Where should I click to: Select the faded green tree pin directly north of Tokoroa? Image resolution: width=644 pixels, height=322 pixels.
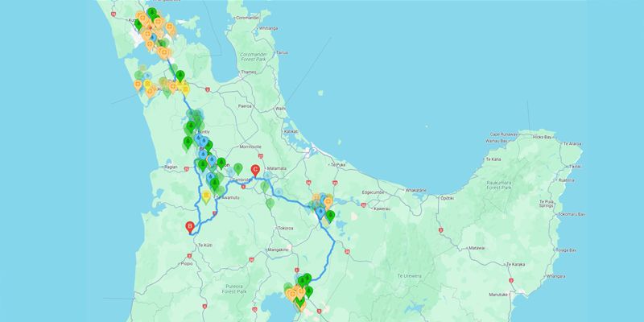(x=270, y=203)
